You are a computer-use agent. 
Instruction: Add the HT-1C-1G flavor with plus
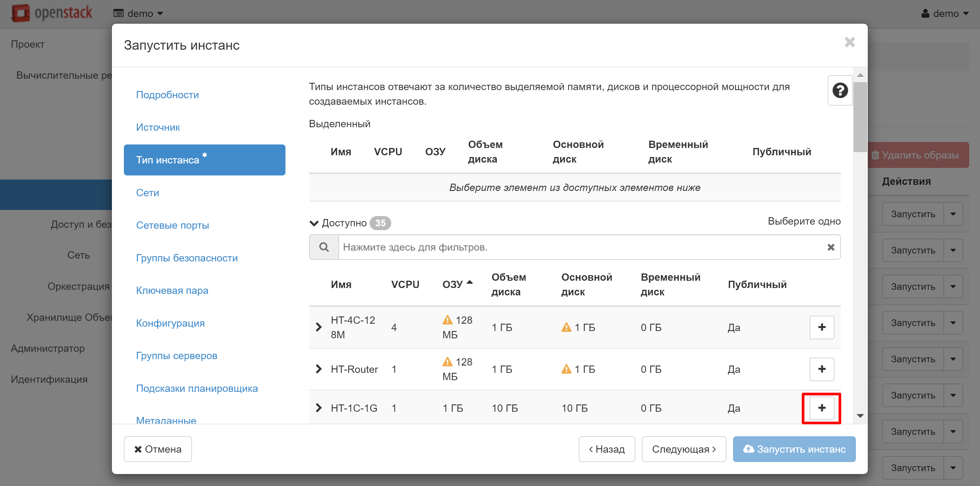click(822, 408)
